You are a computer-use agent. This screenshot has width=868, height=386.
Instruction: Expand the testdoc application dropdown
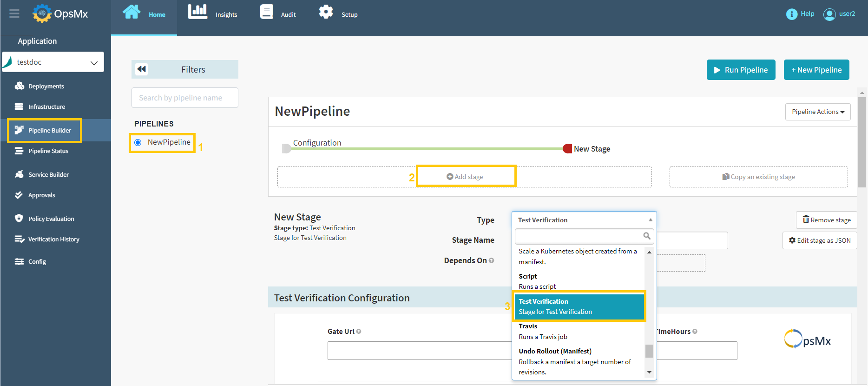click(x=94, y=62)
